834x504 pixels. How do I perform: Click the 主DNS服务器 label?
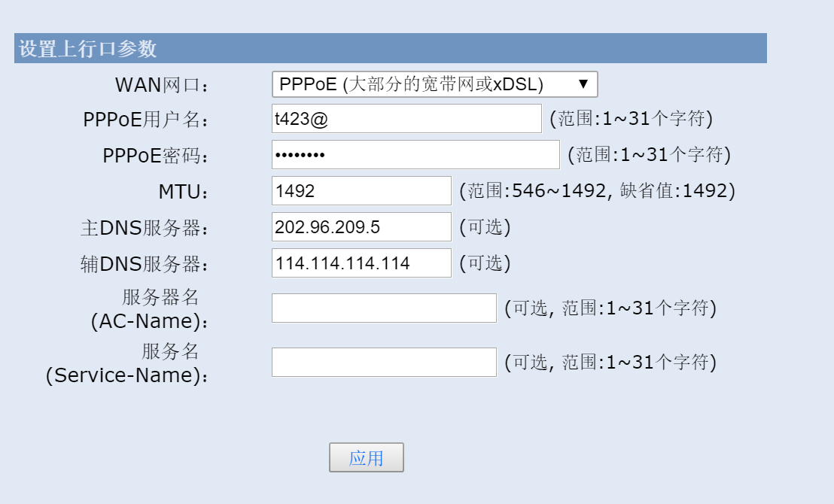[144, 228]
